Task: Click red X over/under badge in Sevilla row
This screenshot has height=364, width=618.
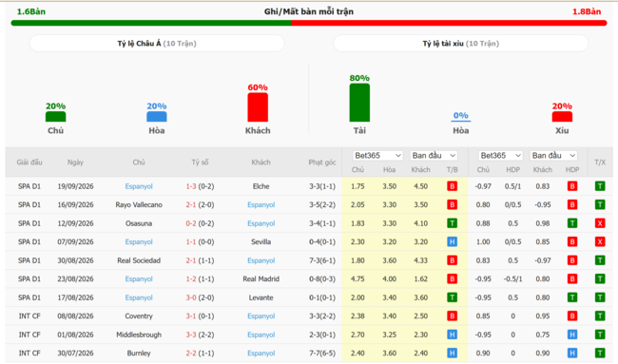Action: [600, 242]
